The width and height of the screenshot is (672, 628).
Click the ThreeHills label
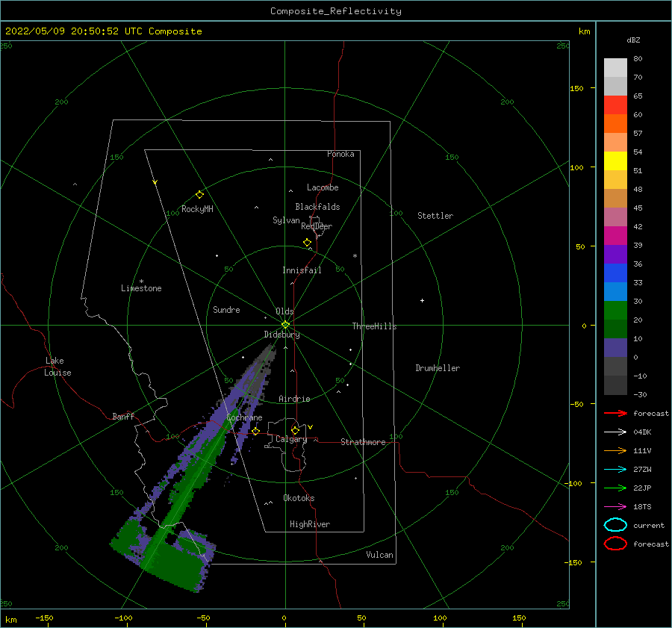(374, 326)
